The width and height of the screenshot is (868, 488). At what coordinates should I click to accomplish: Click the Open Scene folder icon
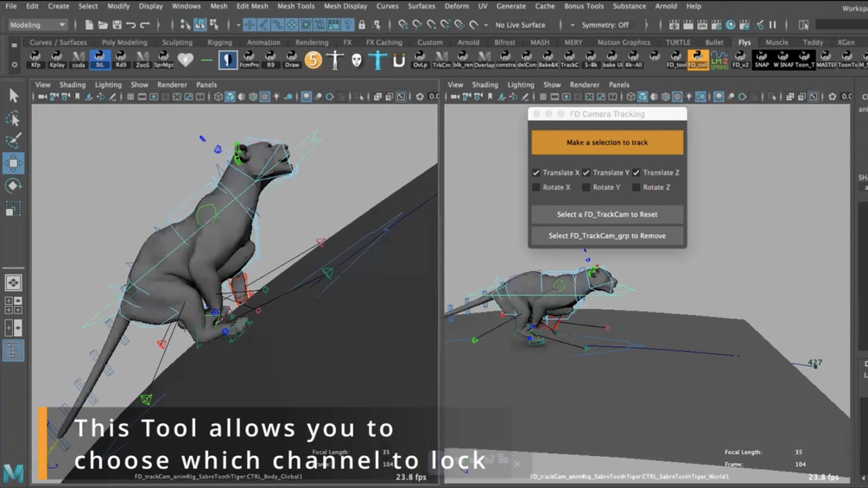click(103, 25)
